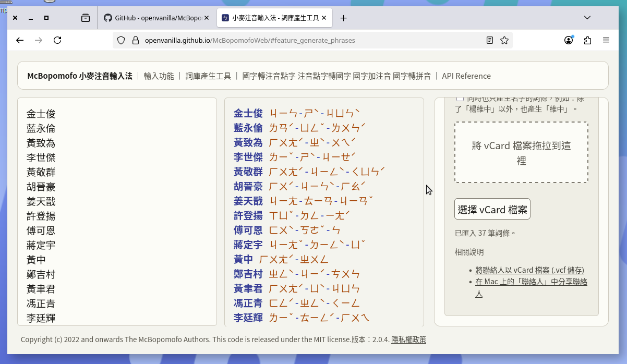Click the output phrase 姜天戩 with bopomofo
The width and height of the screenshot is (627, 364).
304,201
